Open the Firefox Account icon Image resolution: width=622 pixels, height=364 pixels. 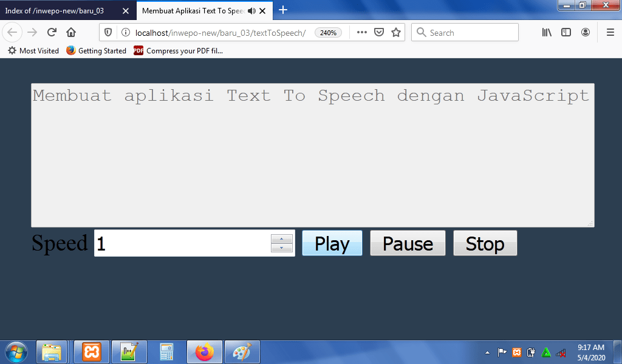pyautogui.click(x=586, y=33)
